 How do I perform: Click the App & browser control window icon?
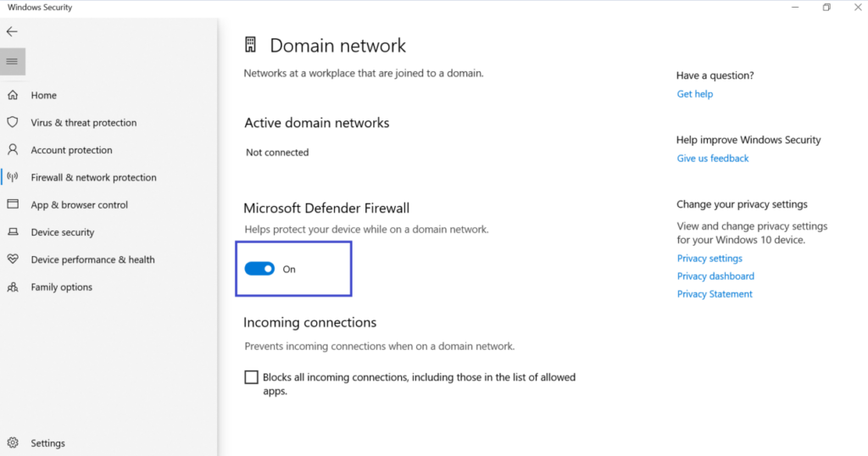pyautogui.click(x=13, y=204)
